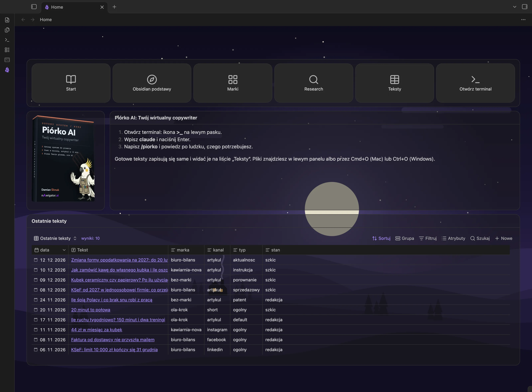Open link 44 zł w miesiąc za kubek

pos(96,330)
